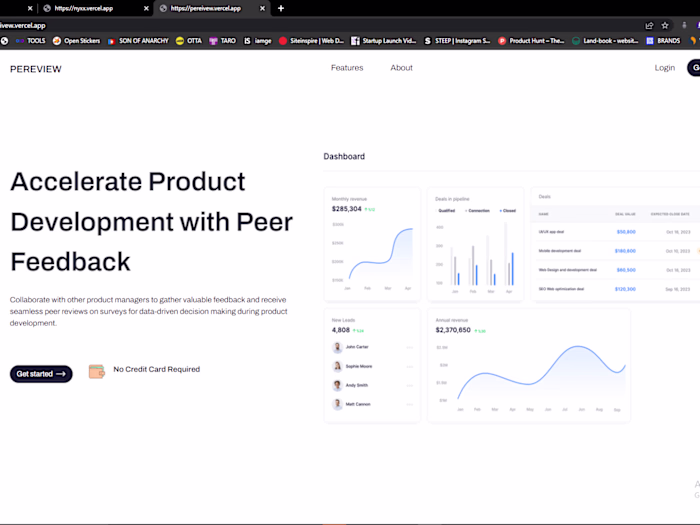This screenshot has height=525, width=700.
Task: Click the $120,300 deal value
Action: [x=625, y=289]
